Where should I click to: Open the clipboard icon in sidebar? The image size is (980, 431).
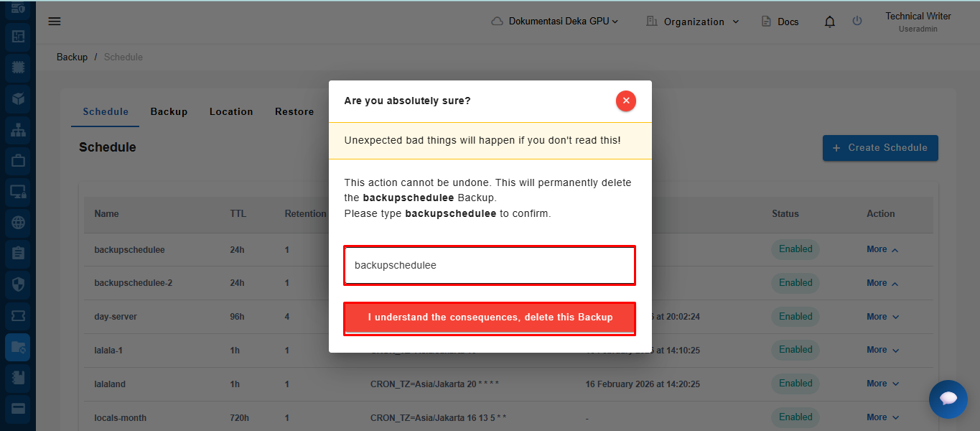click(18, 254)
